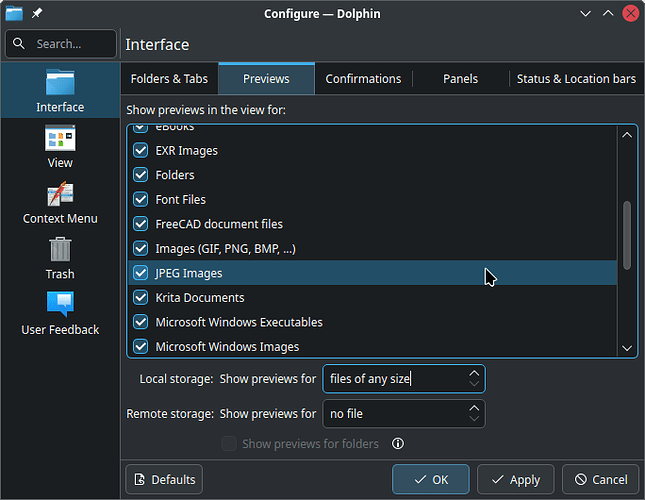Decrease the Remote storage preview size limit
645x500 pixels.
[474, 419]
